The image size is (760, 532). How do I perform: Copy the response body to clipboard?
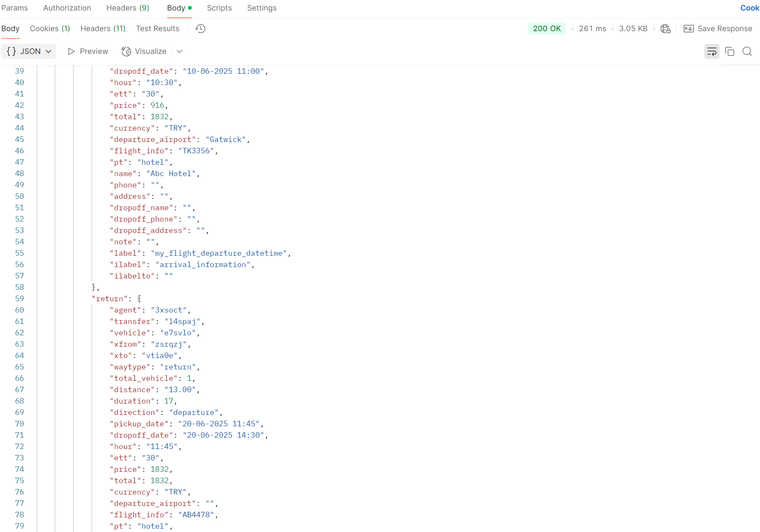pyautogui.click(x=729, y=51)
